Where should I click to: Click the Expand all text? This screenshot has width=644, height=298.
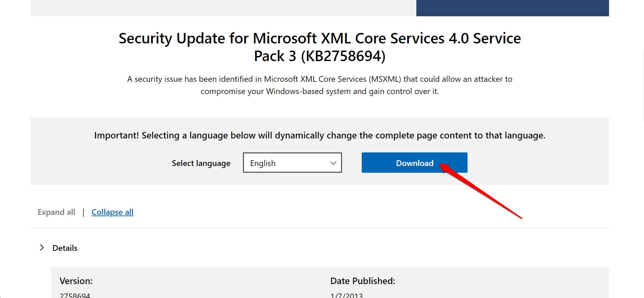pos(56,212)
